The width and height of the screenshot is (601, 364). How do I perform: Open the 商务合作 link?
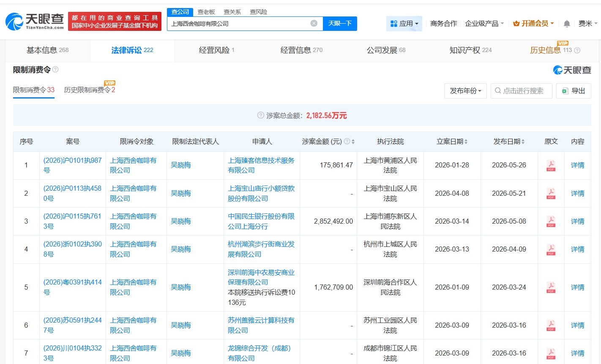pos(444,24)
